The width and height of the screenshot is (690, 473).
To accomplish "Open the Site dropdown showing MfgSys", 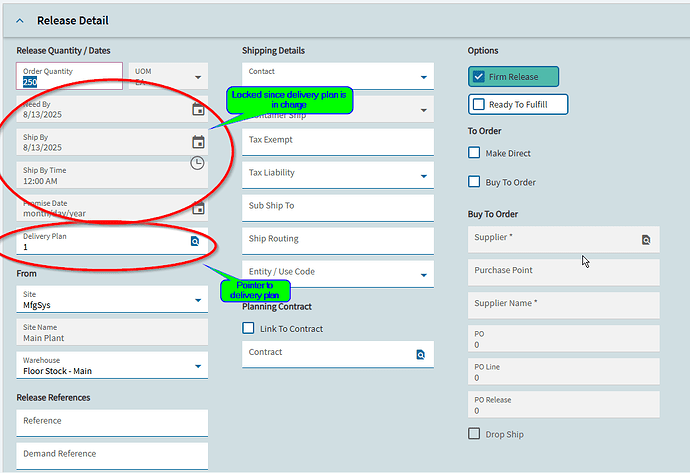I will pyautogui.click(x=198, y=300).
